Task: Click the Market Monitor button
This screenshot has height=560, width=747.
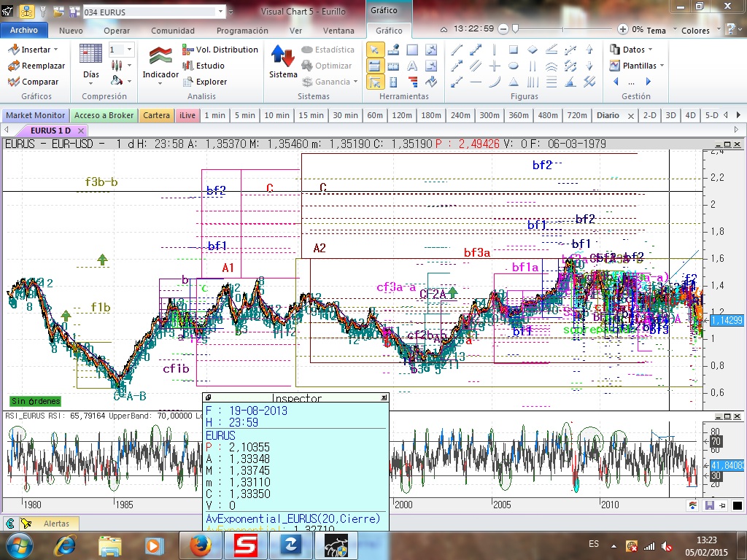Action: (x=36, y=115)
